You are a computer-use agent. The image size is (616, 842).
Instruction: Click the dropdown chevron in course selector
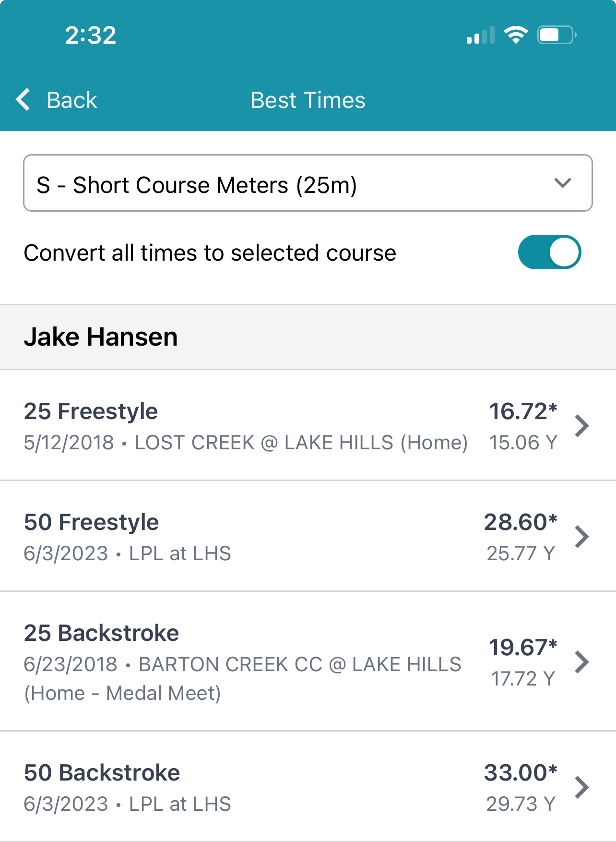coord(562,183)
